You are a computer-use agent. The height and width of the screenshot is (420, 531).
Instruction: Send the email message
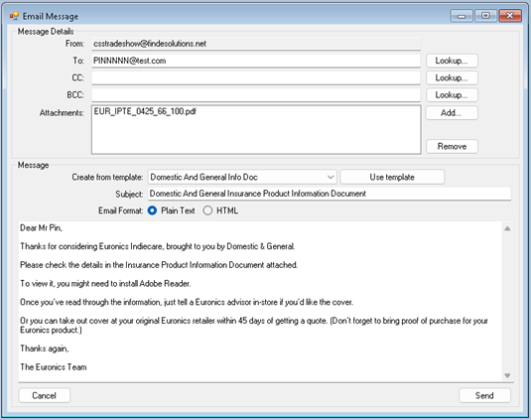pos(484,395)
